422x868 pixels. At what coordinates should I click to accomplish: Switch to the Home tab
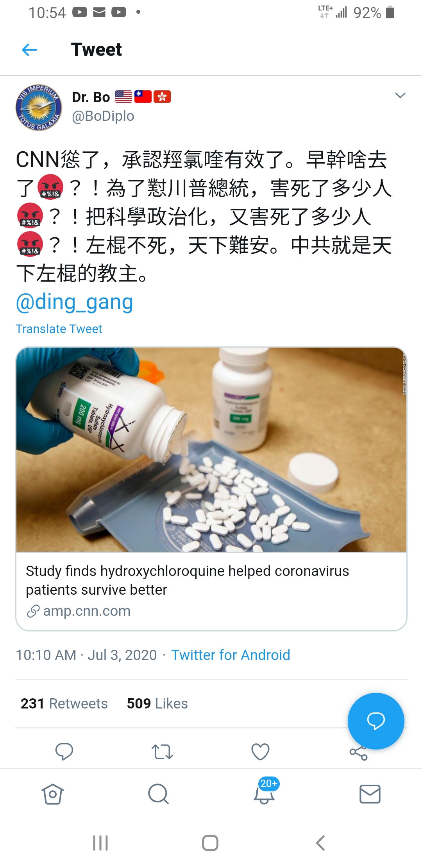tap(52, 794)
